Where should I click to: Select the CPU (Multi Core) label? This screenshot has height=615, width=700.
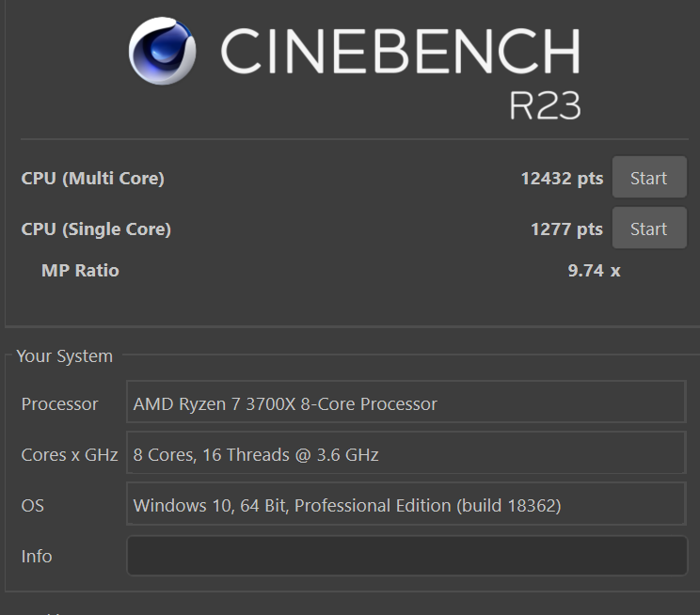point(92,179)
